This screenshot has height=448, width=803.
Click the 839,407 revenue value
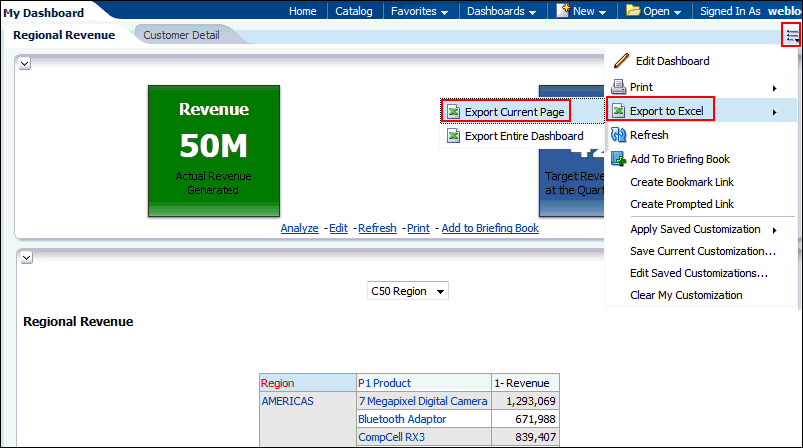tap(535, 437)
